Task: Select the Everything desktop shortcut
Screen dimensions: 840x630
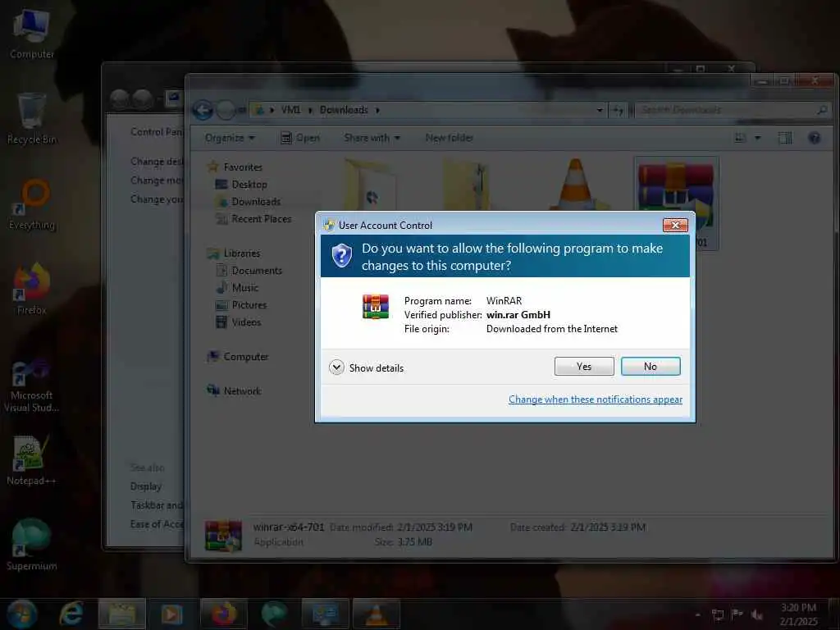Action: (32, 204)
